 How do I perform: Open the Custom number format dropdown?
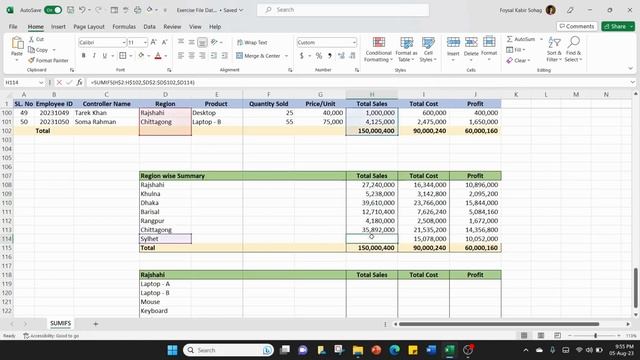354,42
